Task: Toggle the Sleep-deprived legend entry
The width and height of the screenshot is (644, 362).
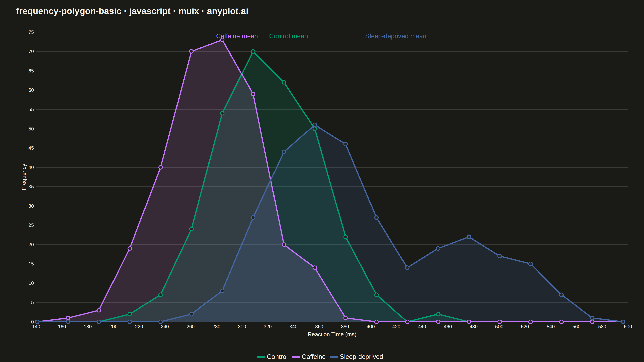Action: (356, 357)
